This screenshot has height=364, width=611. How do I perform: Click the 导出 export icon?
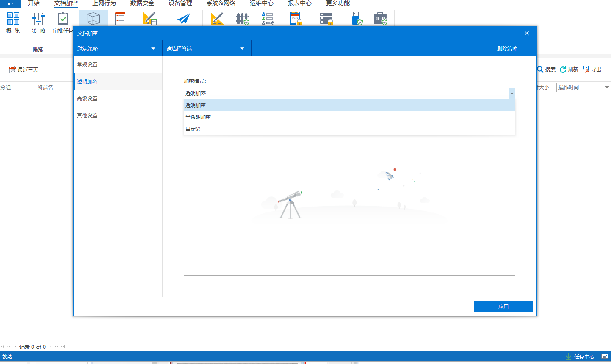click(x=586, y=69)
